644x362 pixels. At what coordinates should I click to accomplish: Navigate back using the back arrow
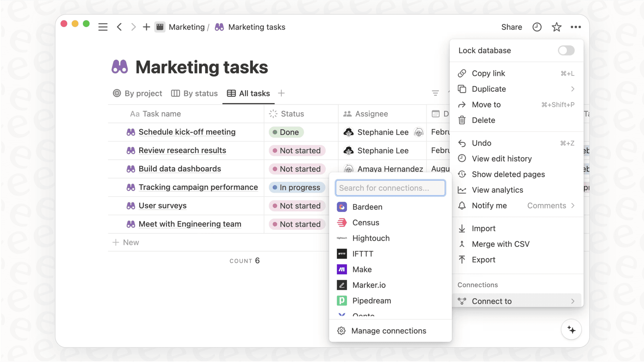point(120,27)
